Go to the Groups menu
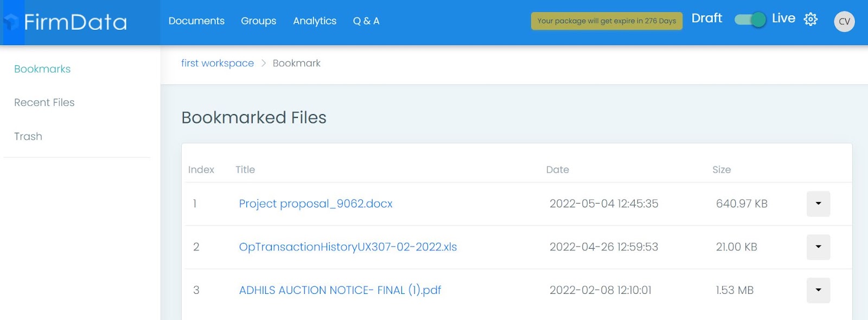The image size is (868, 320). [258, 21]
